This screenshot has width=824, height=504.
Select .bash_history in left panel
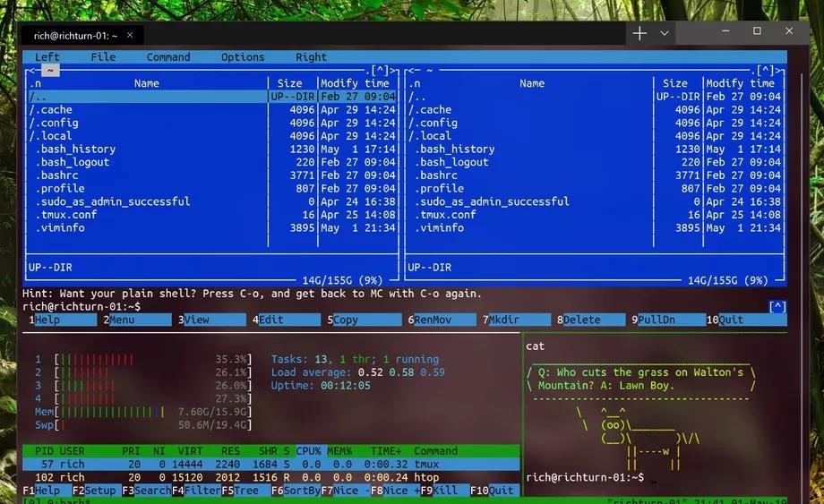211,149
